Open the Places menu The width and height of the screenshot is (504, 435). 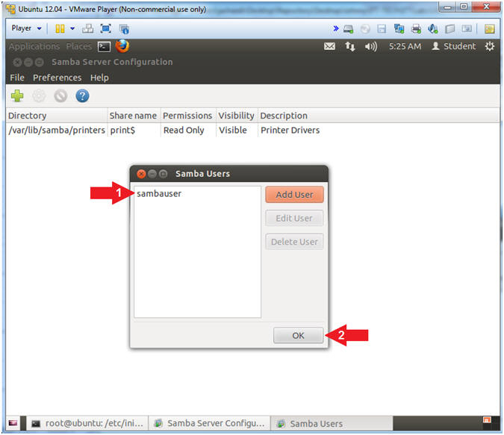[79, 46]
